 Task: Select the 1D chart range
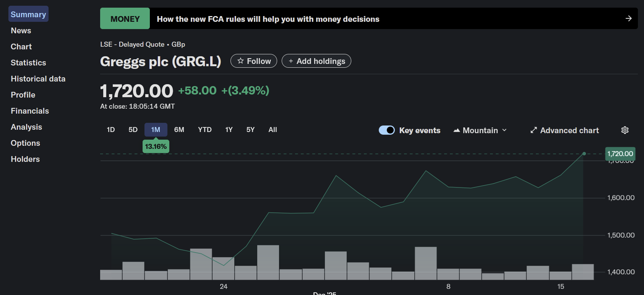tap(111, 130)
